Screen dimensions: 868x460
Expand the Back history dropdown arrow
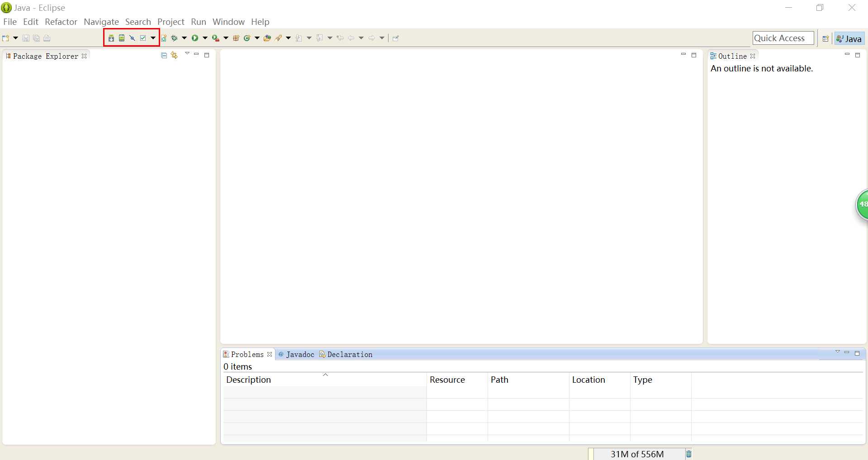click(361, 38)
